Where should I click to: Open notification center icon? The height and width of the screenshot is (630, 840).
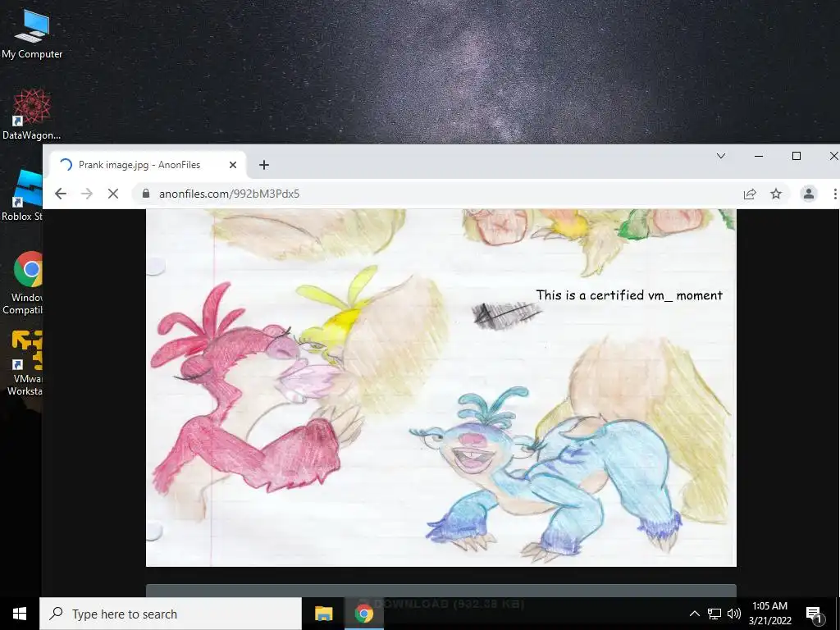click(814, 614)
